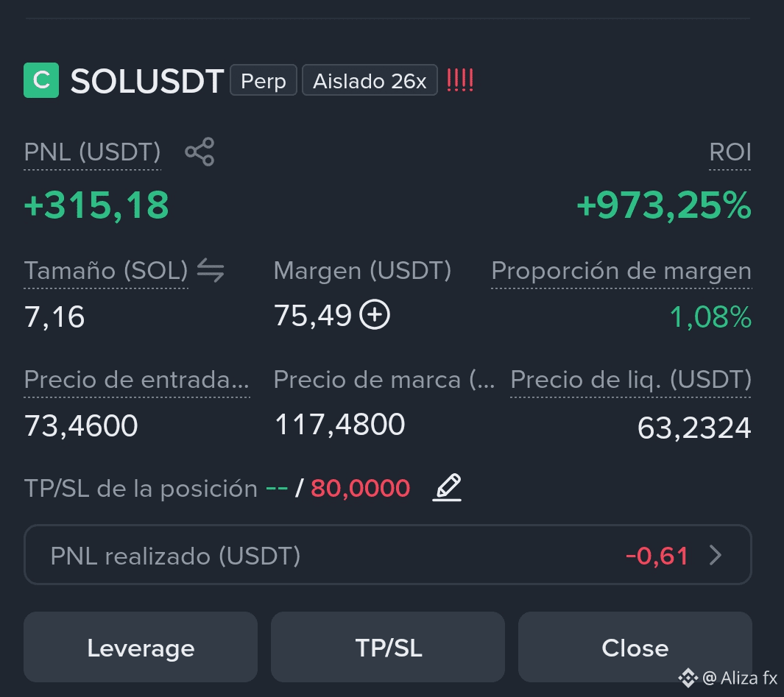The width and height of the screenshot is (784, 697).
Task: Click the ROI label
Action: coord(730,152)
